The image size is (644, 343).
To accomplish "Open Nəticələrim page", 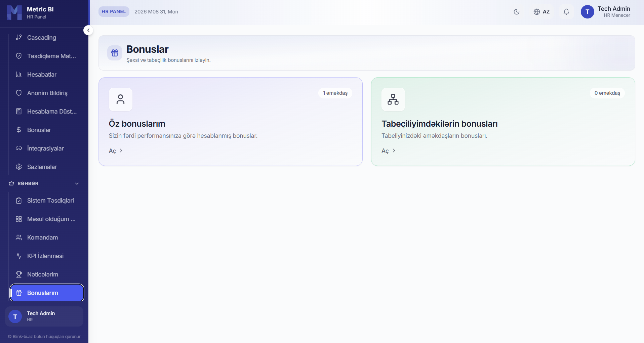I will (47, 274).
